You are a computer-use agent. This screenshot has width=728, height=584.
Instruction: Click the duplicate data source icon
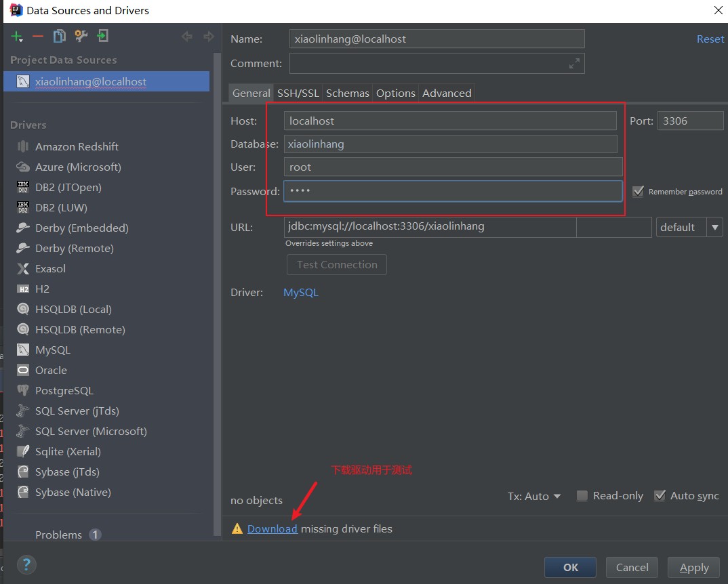pos(60,36)
